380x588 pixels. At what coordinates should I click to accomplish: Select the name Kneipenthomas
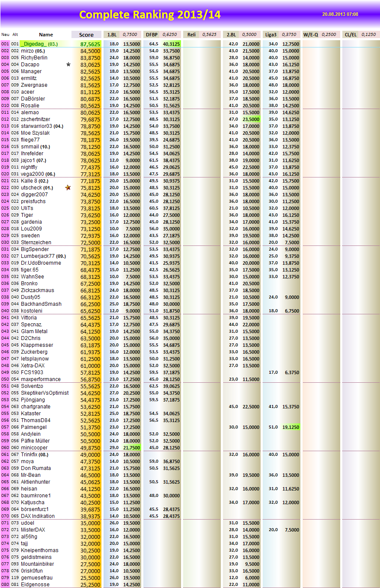coord(39,550)
